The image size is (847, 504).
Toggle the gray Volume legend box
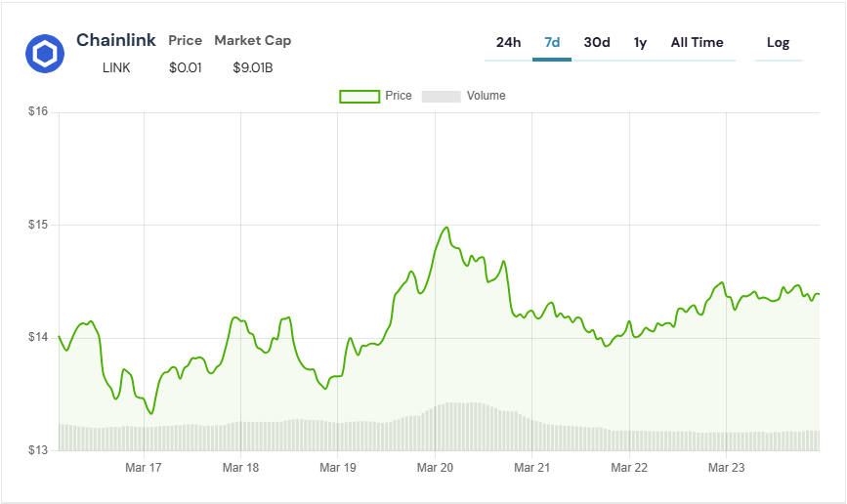point(442,96)
